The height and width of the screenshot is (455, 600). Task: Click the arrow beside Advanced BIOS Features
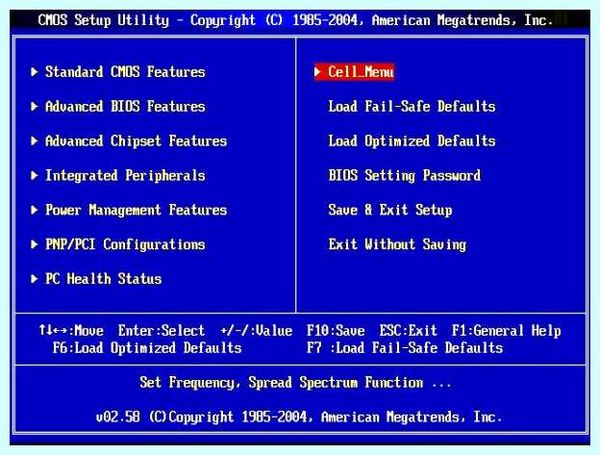point(34,106)
